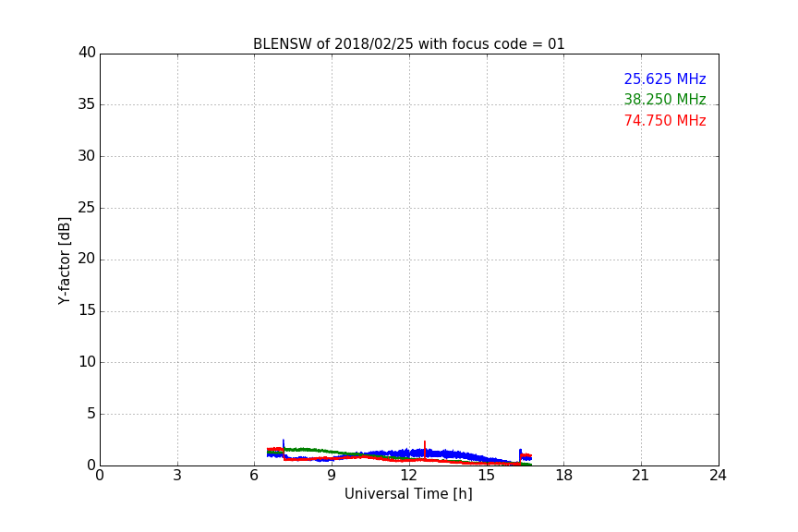Click the blue spike near 7 hours
The image size is (798, 532).
coord(284,445)
